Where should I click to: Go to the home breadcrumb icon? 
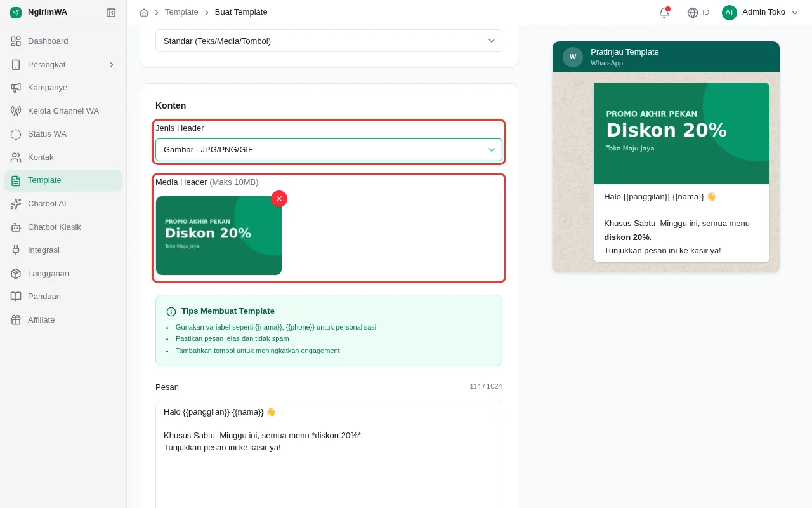click(144, 12)
